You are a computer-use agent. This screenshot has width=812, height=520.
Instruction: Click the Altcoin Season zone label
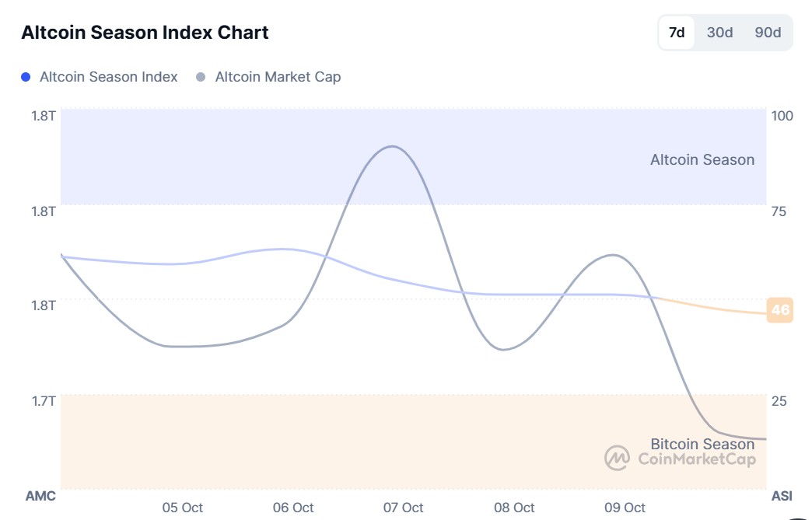[x=702, y=160]
